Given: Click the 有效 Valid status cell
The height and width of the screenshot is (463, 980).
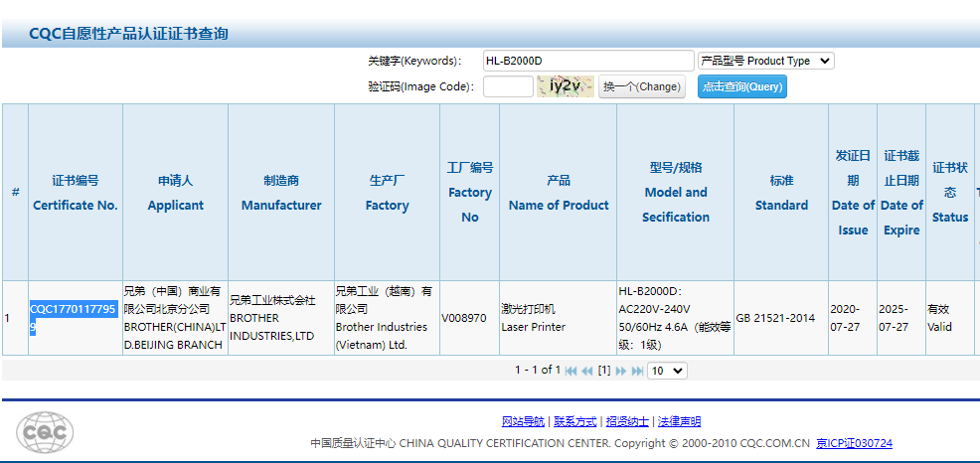Looking at the screenshot, I should 950,318.
